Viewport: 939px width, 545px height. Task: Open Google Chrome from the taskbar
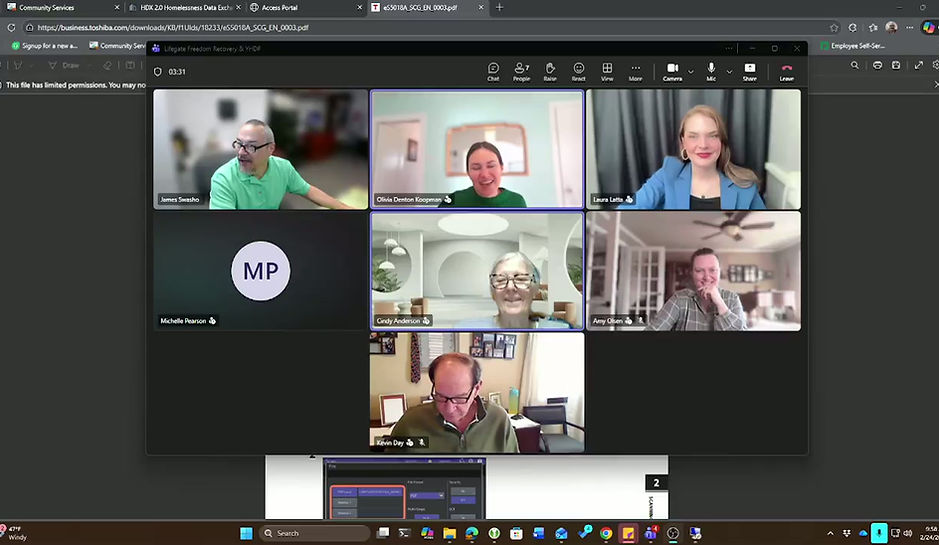click(x=606, y=533)
